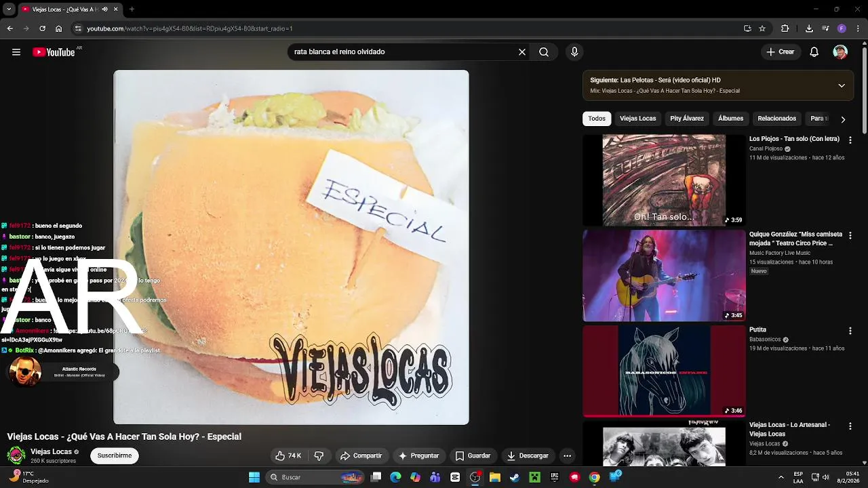Open options for Quique González video

(850, 235)
